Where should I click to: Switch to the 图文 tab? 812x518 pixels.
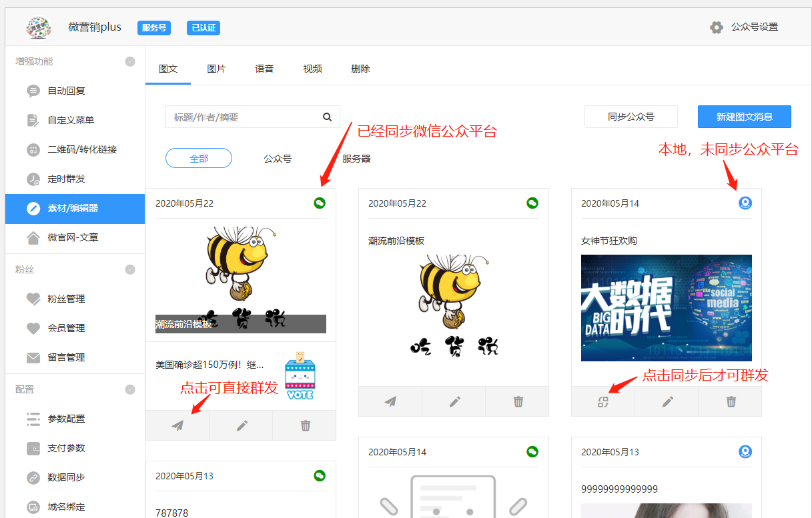[168, 69]
